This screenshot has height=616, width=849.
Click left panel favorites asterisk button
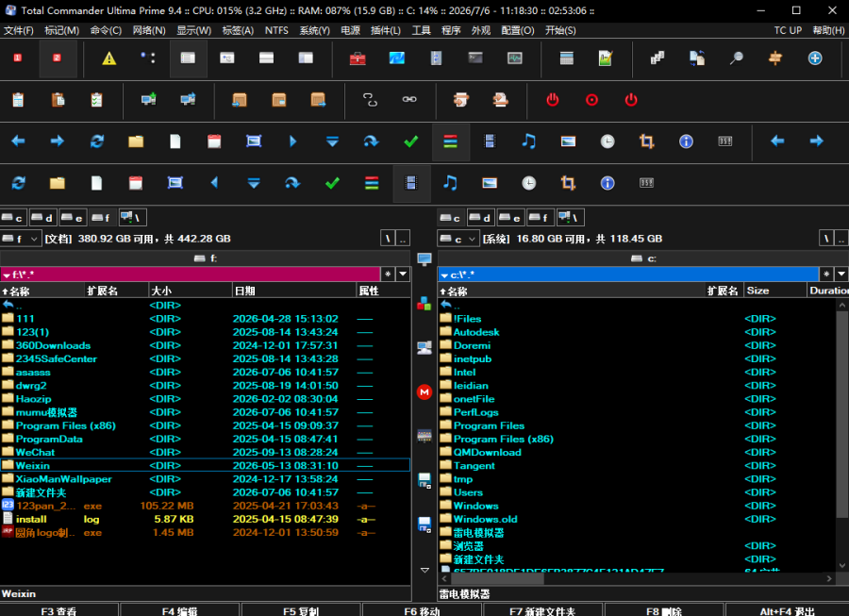388,274
